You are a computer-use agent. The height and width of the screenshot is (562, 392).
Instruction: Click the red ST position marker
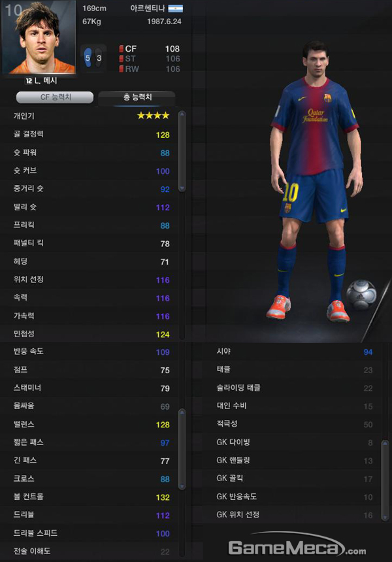(121, 58)
